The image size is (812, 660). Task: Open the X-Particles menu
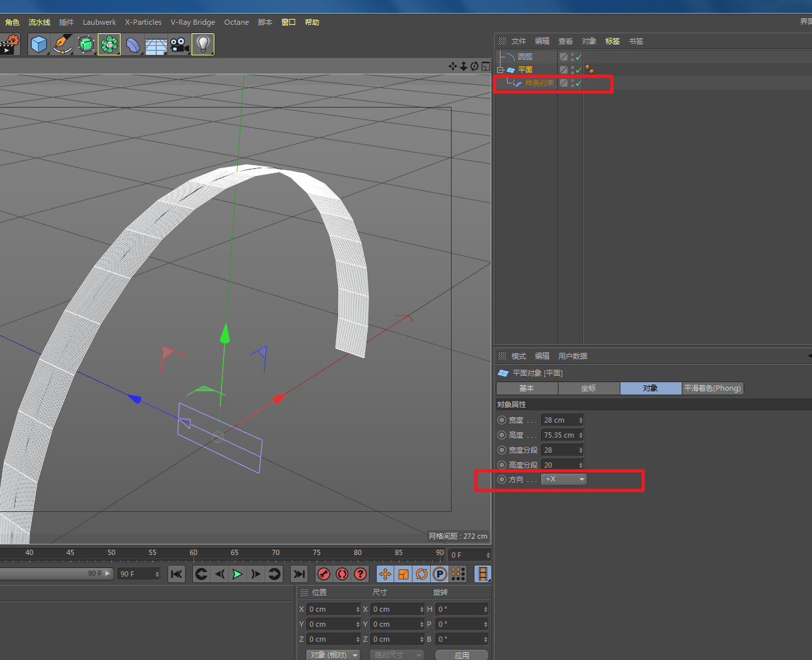pyautogui.click(x=143, y=22)
